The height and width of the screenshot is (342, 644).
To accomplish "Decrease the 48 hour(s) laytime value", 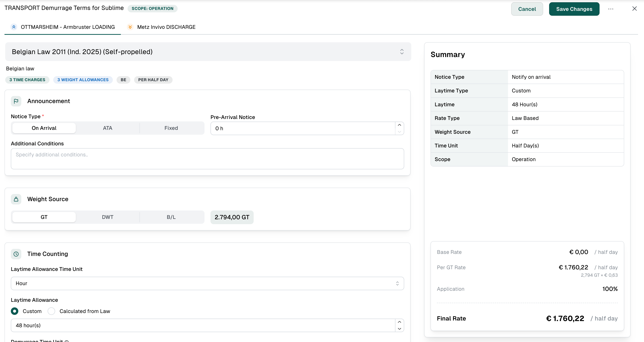I will click(x=399, y=329).
